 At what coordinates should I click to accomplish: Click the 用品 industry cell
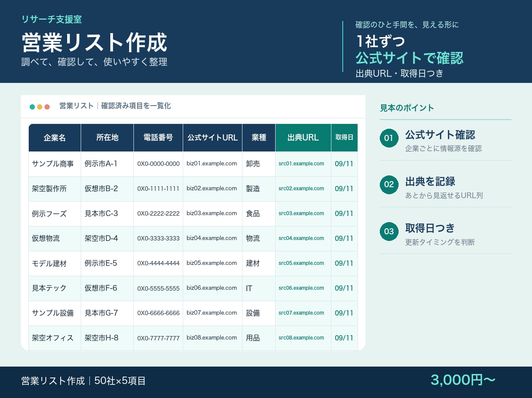tap(259, 338)
